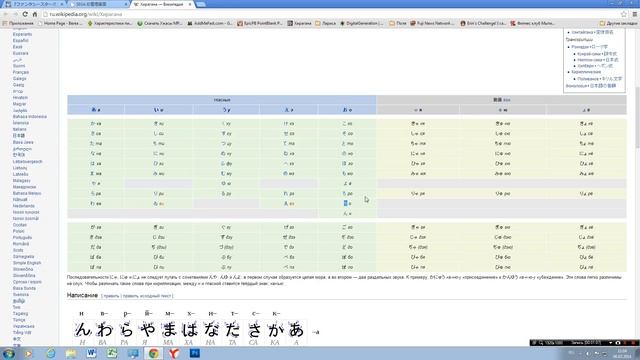
Task: Open the Home Page bookmark
Action: pyautogui.click(x=60, y=23)
